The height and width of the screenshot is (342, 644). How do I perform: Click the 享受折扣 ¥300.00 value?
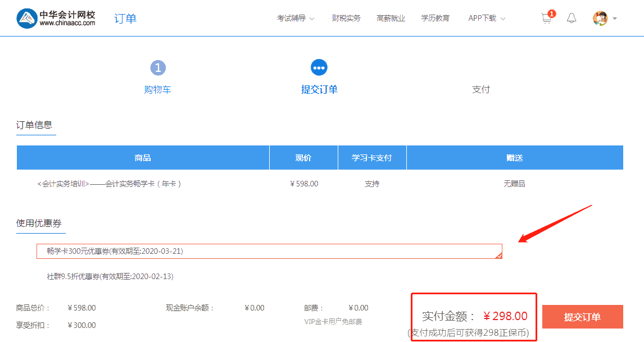pos(81,325)
